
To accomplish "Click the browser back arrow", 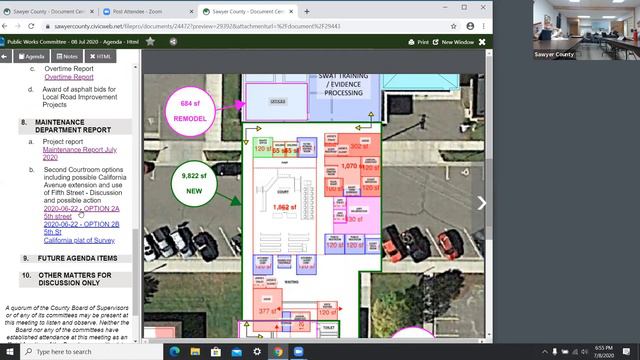I will coord(4,26).
